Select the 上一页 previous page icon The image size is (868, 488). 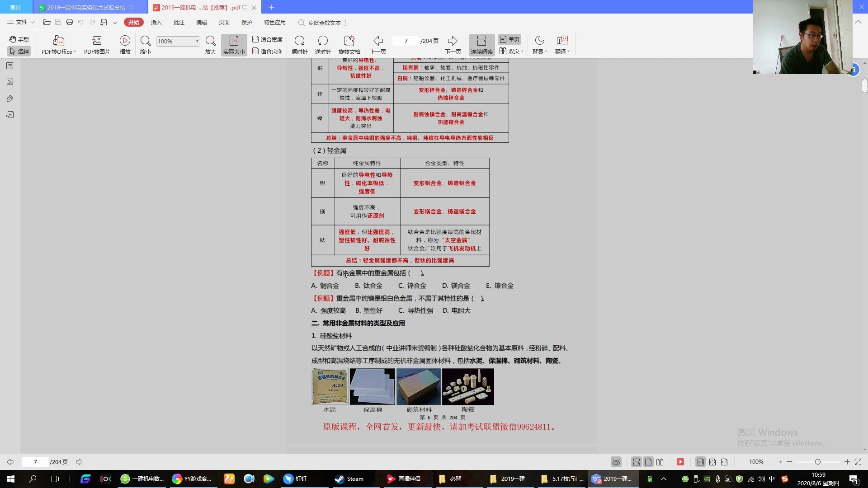tap(378, 40)
